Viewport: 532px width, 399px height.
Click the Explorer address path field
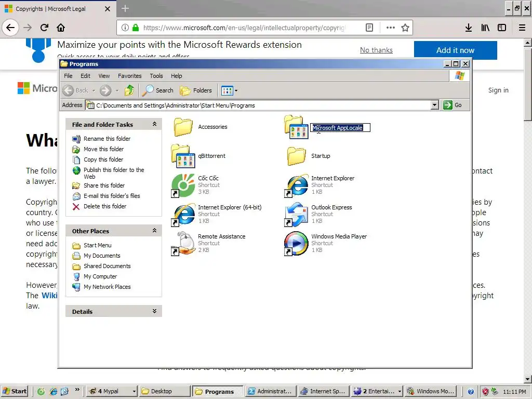pos(258,105)
